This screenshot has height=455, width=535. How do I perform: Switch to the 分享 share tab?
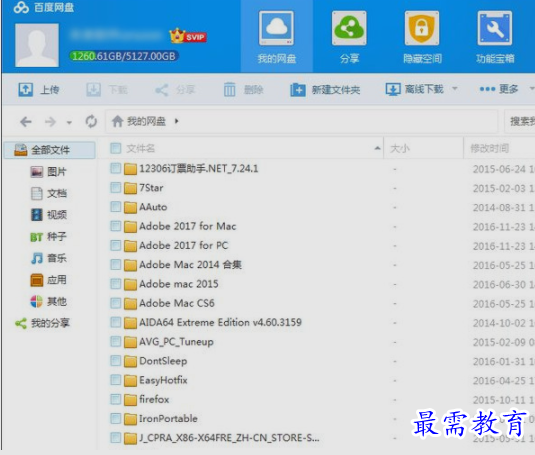pyautogui.click(x=349, y=36)
